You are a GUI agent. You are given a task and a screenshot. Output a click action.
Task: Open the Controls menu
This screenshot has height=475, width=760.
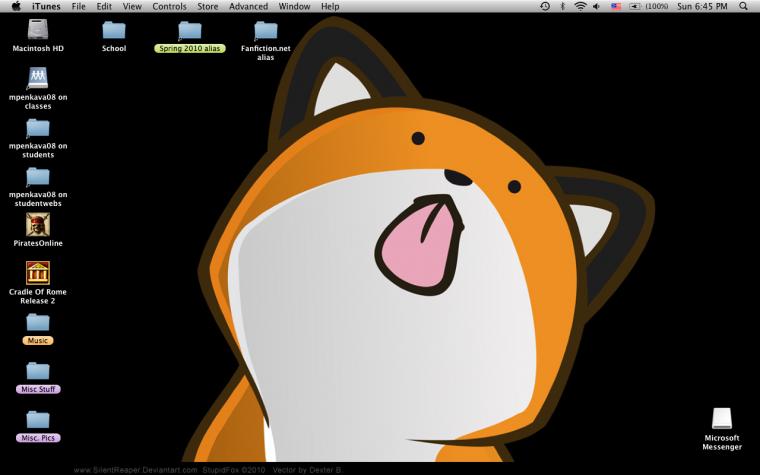coord(170,6)
